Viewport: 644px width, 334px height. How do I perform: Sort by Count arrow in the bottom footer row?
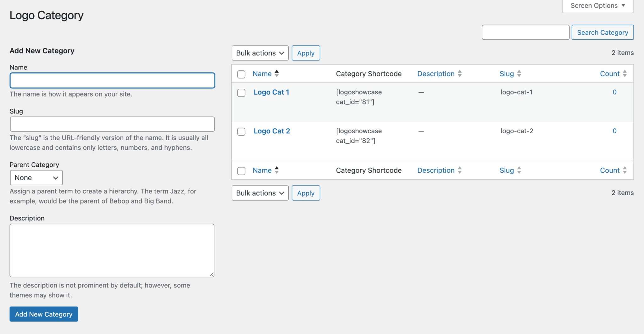(x=625, y=170)
